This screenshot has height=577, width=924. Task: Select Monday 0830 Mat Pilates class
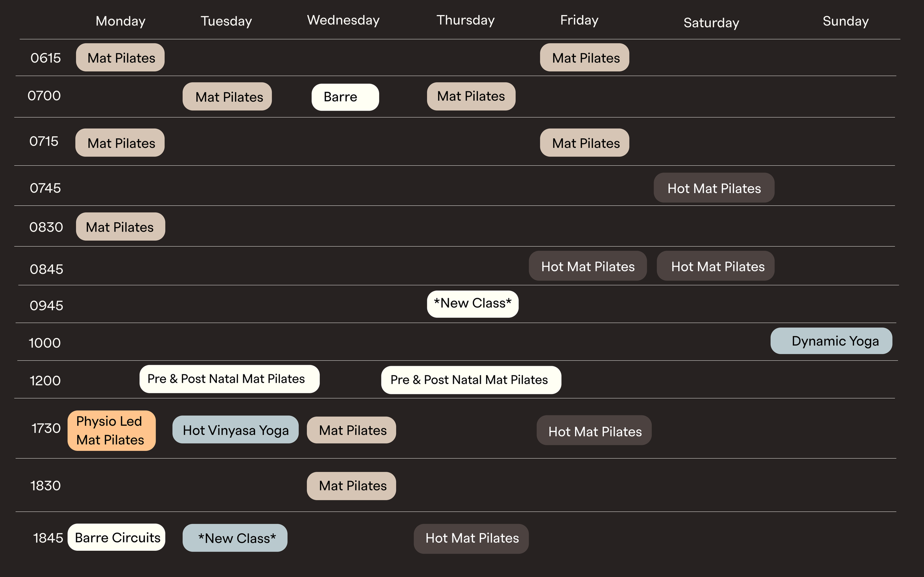tap(120, 227)
